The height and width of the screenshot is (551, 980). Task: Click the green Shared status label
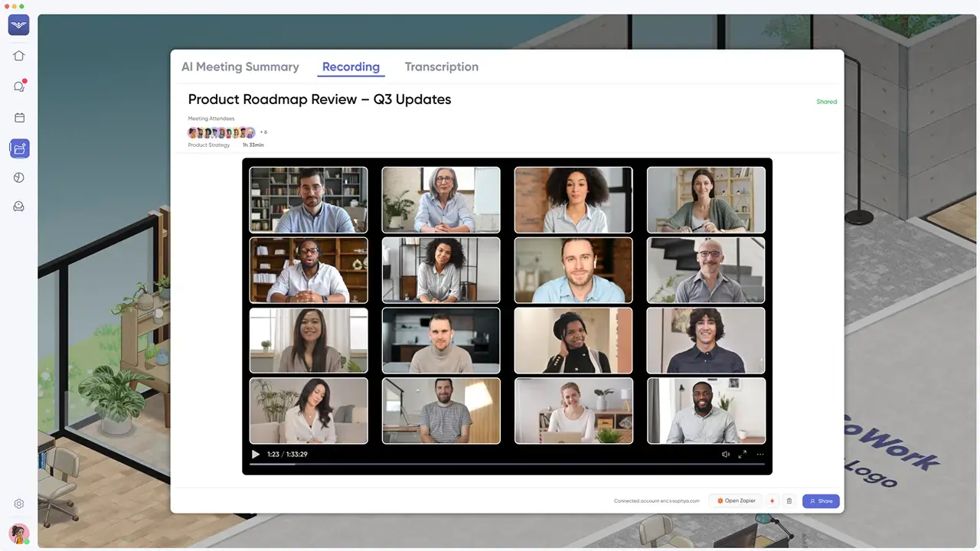[826, 102]
